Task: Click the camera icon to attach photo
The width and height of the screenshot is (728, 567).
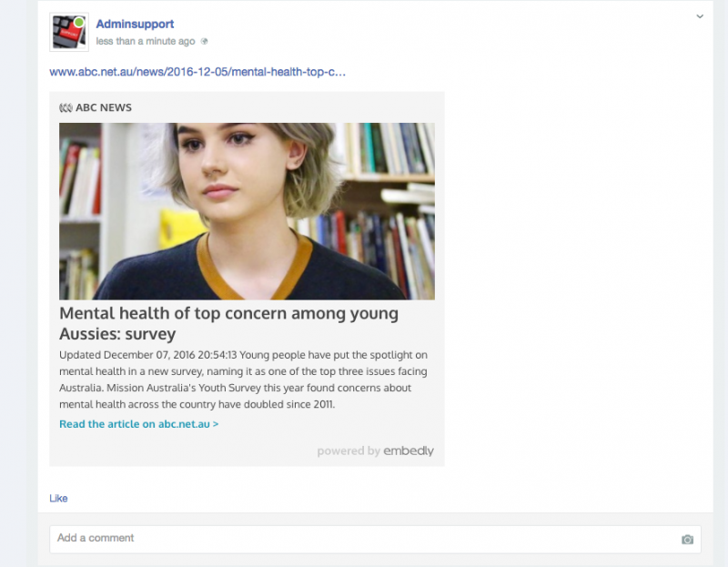Action: (x=688, y=540)
